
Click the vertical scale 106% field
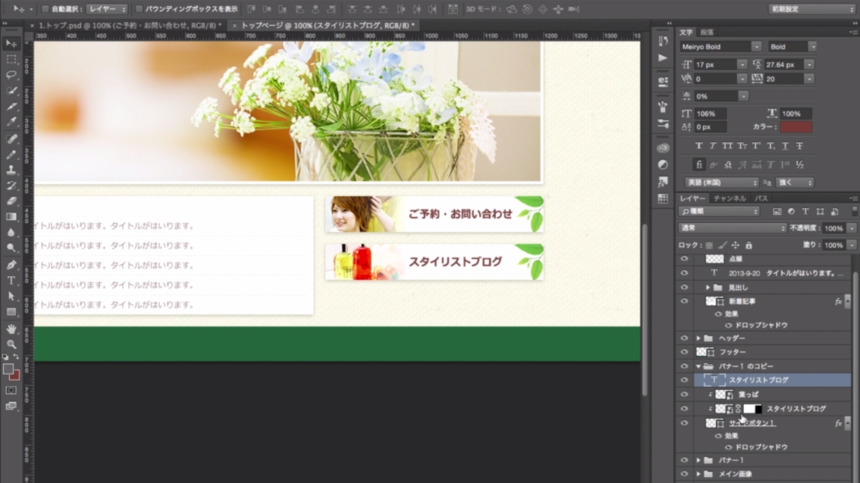tap(710, 113)
